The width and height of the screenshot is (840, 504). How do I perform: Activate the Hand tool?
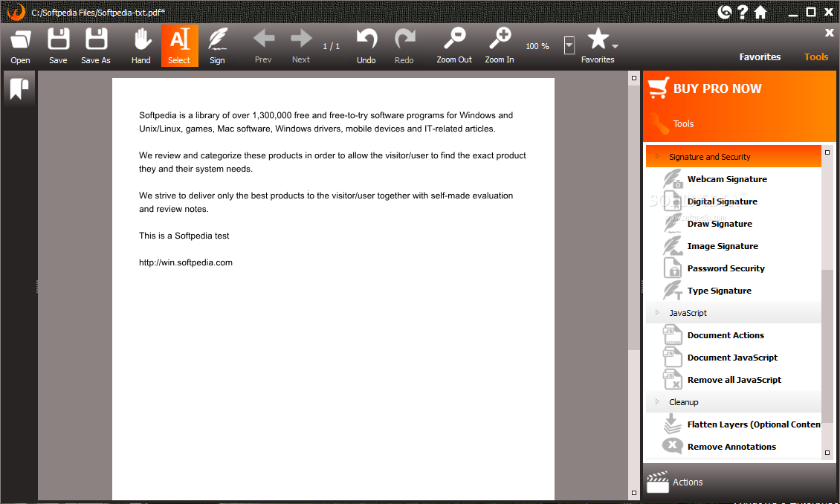141,45
